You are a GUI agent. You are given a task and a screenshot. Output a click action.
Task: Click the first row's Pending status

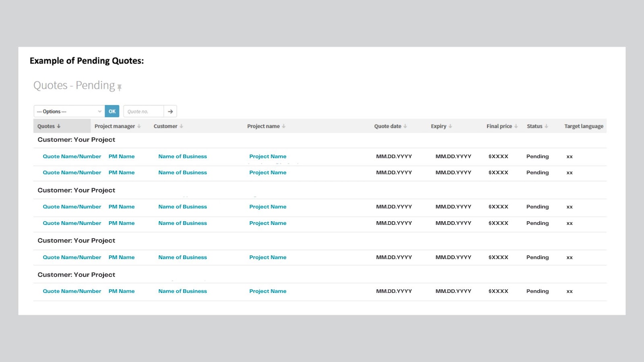(x=537, y=156)
